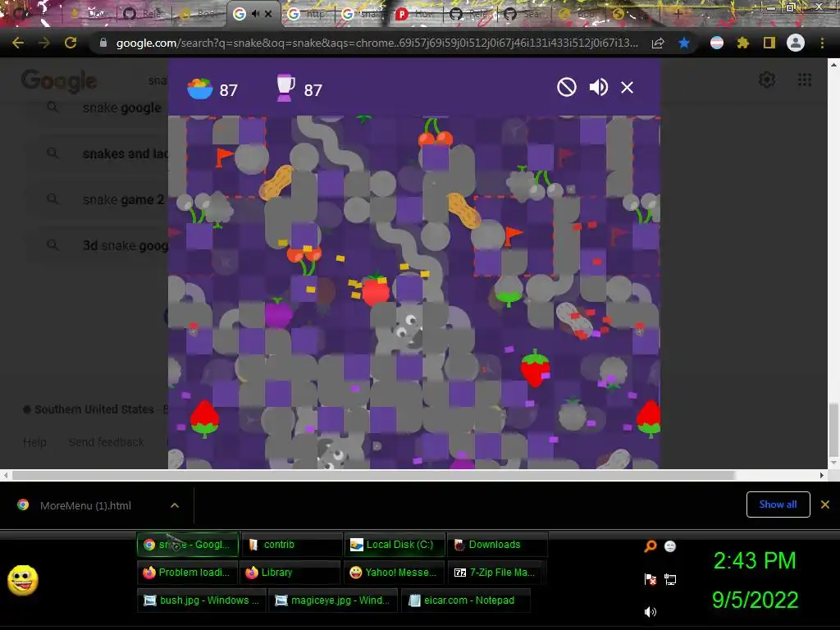Click the fruit bowl score icon
This screenshot has width=840, height=630.
click(x=200, y=89)
